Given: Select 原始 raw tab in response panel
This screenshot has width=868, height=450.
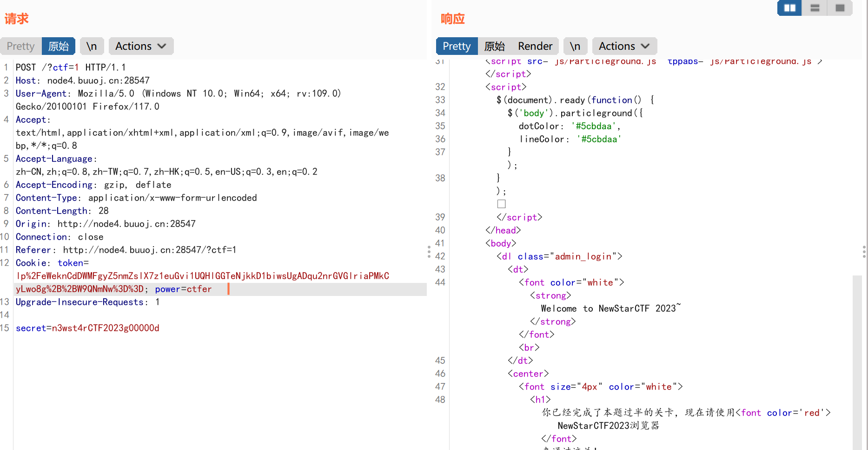Looking at the screenshot, I should [495, 46].
